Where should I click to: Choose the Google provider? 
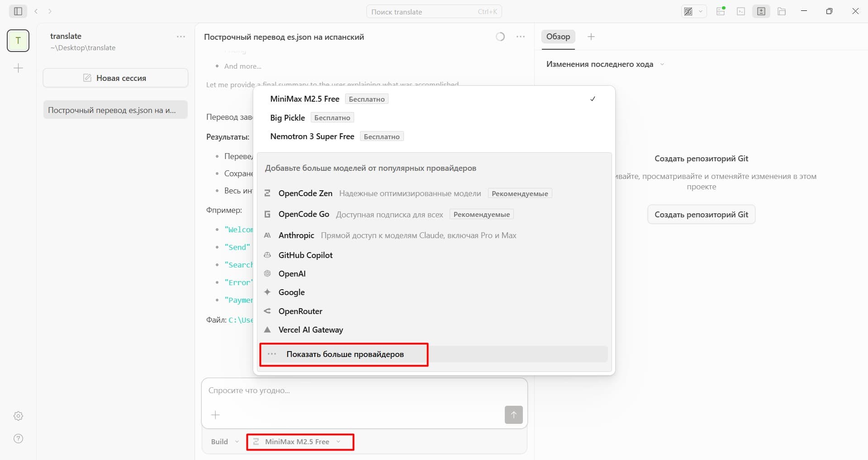[434, 292]
